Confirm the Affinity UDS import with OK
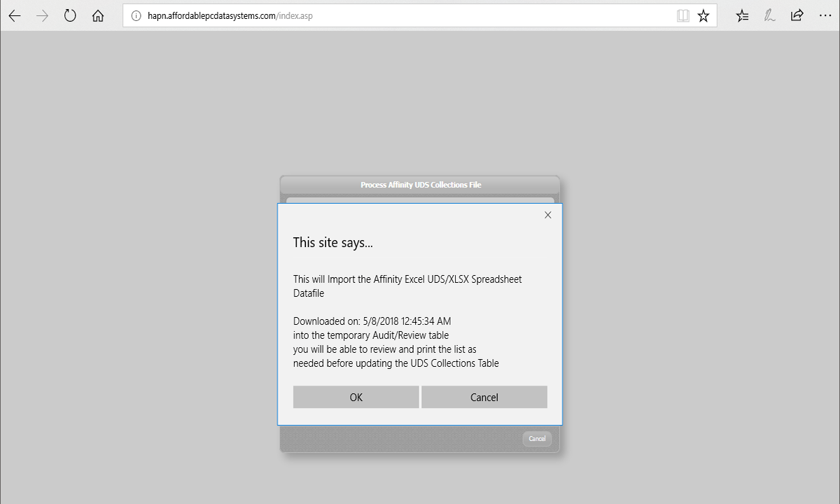The image size is (840, 504). [x=356, y=397]
